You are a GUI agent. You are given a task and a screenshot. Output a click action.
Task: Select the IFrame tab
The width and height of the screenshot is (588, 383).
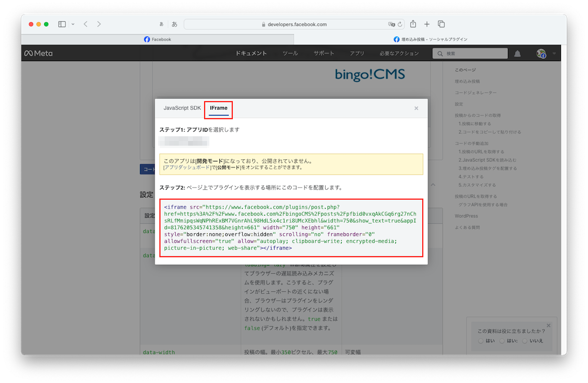[x=219, y=108]
